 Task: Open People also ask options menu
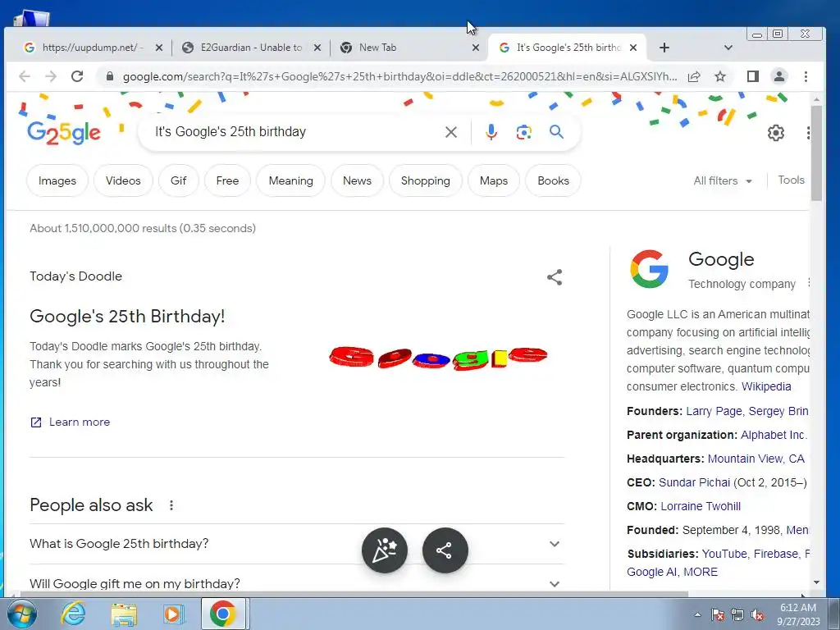coord(171,505)
